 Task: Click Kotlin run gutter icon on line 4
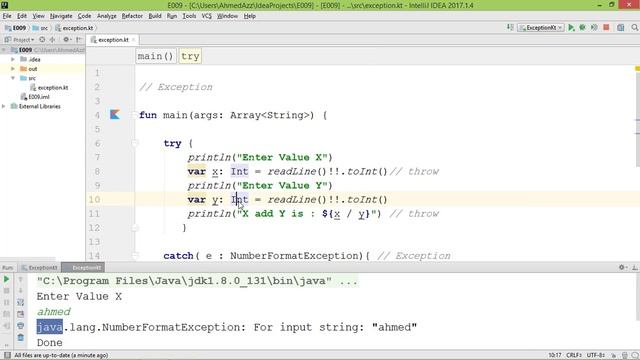point(115,115)
